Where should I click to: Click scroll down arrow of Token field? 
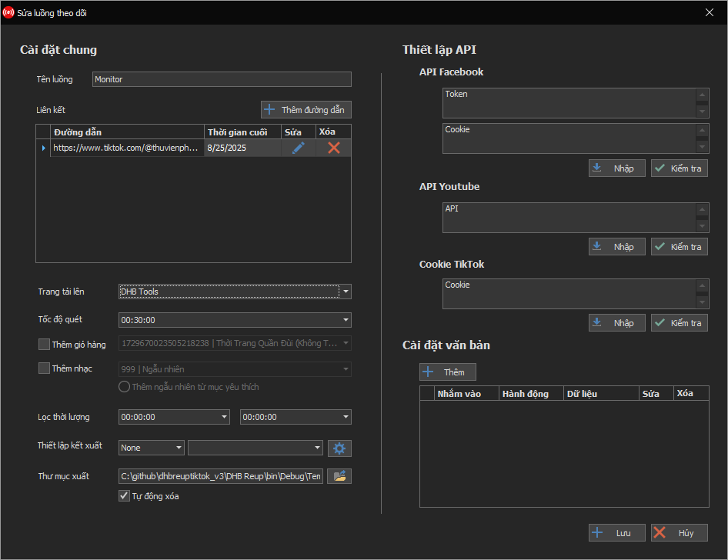tap(702, 112)
